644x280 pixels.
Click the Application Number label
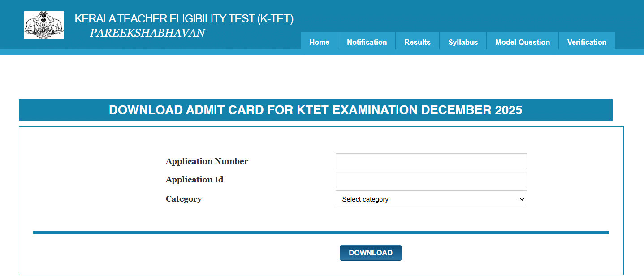207,161
